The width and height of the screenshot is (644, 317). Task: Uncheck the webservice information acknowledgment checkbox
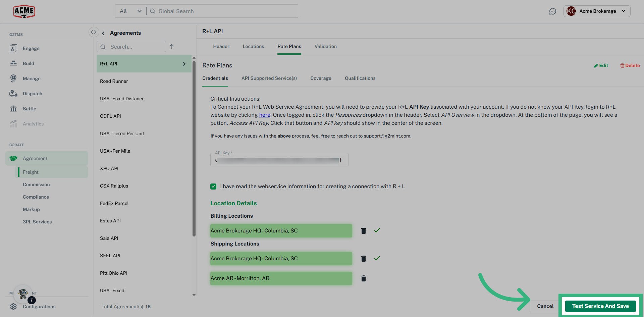213,187
